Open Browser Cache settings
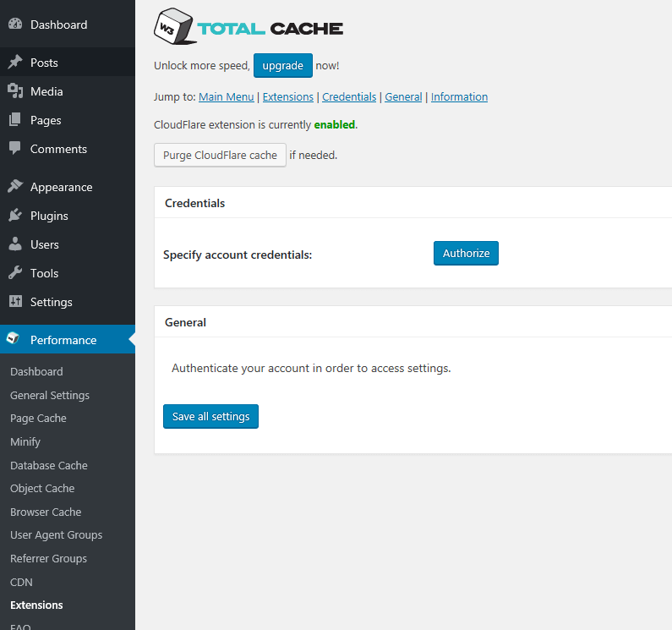 tap(46, 512)
